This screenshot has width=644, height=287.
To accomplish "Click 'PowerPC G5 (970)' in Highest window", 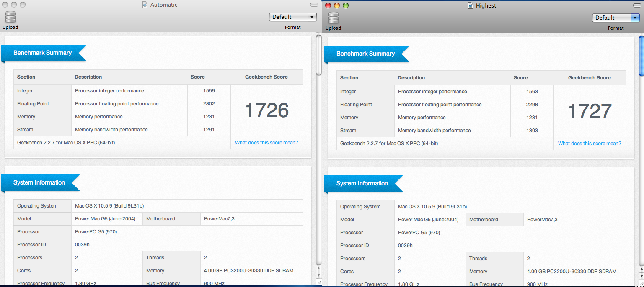I will pyautogui.click(x=419, y=233).
